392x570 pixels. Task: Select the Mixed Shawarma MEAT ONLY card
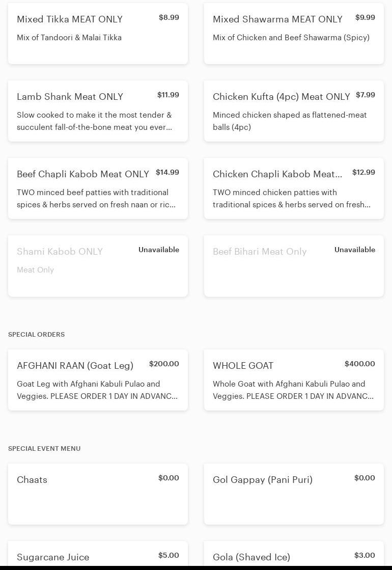pos(277,19)
